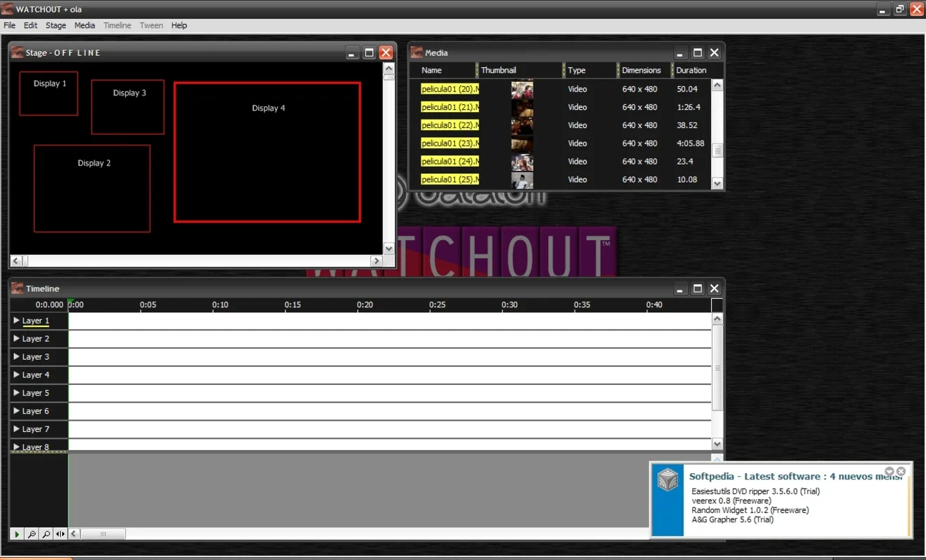
Task: Click the Media list scroll down arrow
Action: pyautogui.click(x=717, y=183)
